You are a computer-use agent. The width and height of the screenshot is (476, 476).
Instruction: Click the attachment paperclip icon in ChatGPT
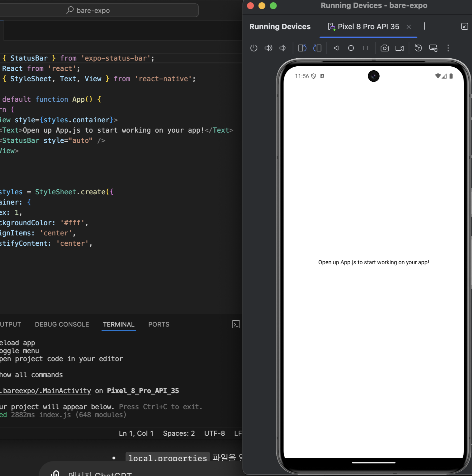coord(55,473)
